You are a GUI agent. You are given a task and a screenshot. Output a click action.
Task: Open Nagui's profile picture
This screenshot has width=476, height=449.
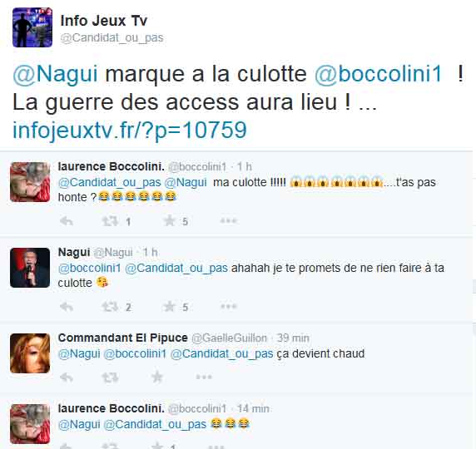click(x=30, y=268)
